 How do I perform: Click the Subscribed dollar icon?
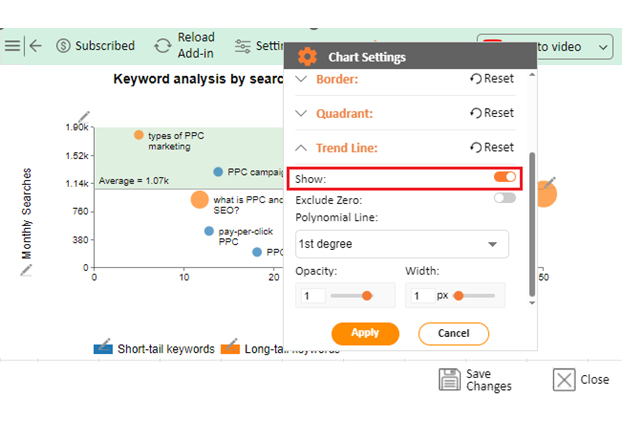[63, 46]
